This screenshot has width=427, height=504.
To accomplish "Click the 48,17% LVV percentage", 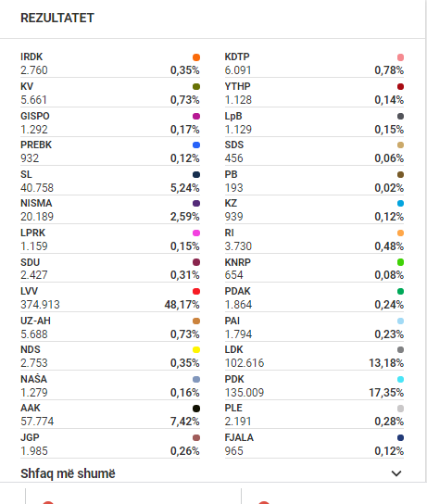I will (x=182, y=305).
